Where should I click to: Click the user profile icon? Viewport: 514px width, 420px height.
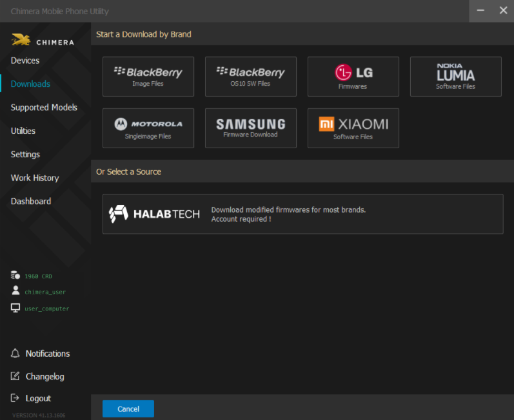15,291
